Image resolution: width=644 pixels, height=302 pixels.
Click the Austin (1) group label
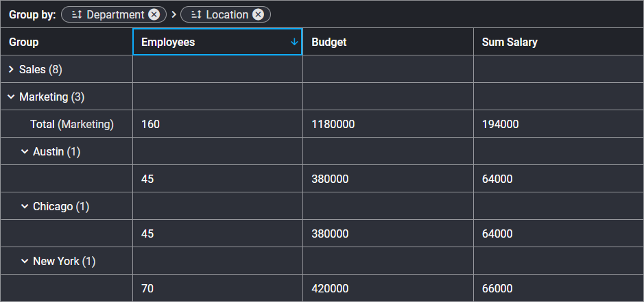pos(57,152)
